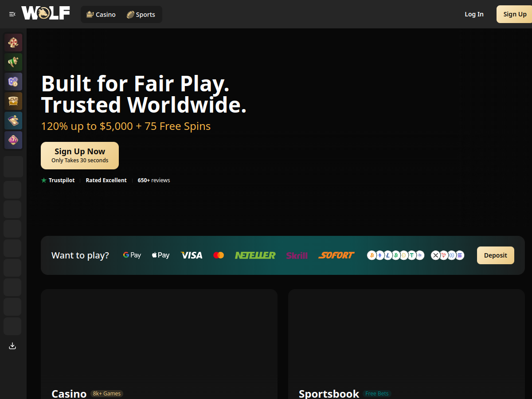The image size is (532, 399).
Task: Click the Sign Up header button
Action: pyautogui.click(x=514, y=14)
